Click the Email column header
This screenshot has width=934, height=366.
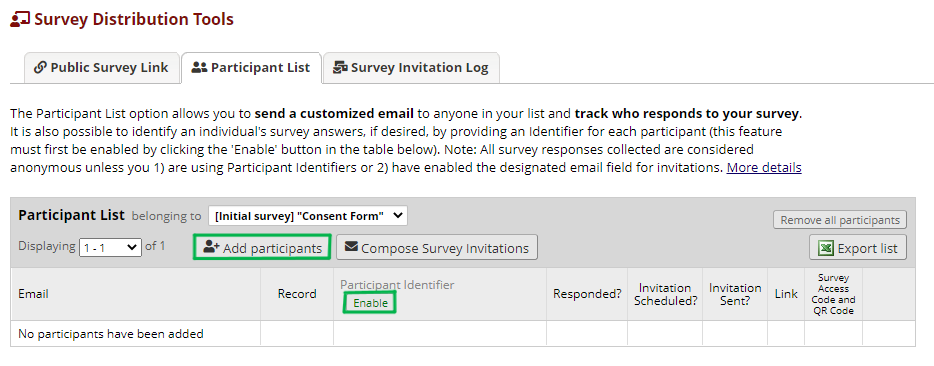tap(33, 294)
